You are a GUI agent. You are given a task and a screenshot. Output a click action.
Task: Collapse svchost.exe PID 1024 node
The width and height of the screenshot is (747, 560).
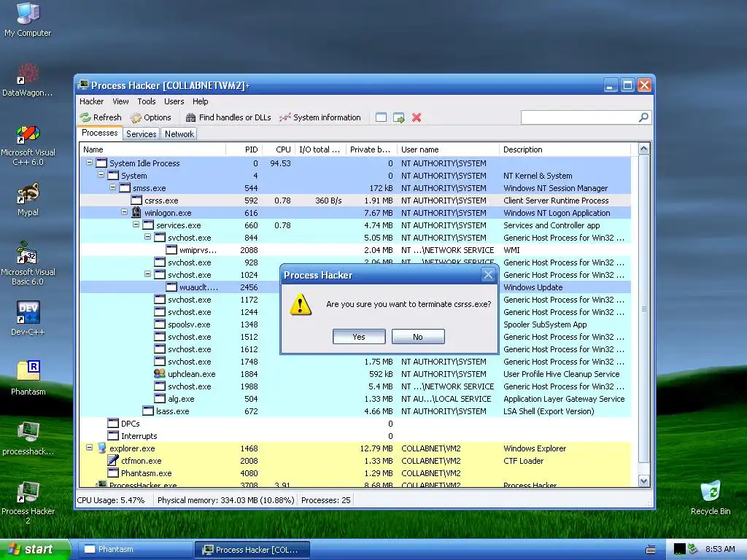[147, 274]
